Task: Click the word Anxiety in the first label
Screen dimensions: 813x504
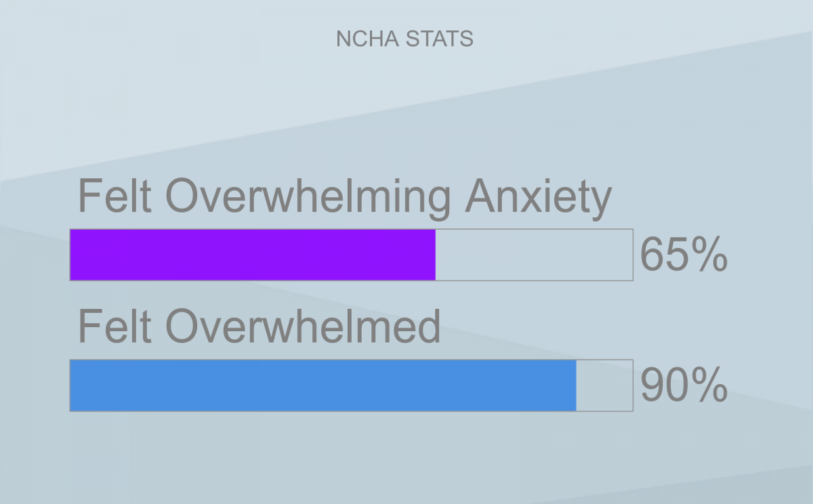Action: click(537, 198)
